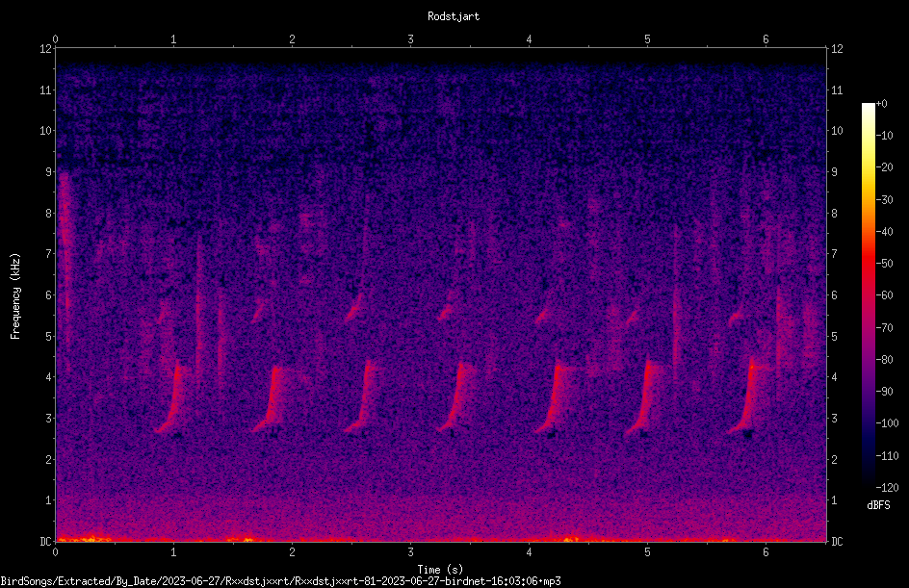Screen dimensions: 909x588
Task: Click the white top of the color scale
Action: tap(868, 110)
